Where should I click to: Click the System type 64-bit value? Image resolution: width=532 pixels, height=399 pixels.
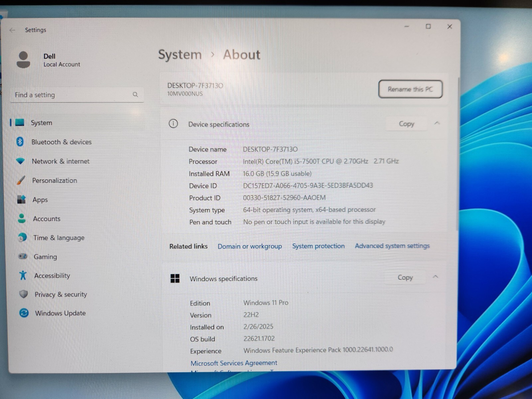(x=309, y=210)
